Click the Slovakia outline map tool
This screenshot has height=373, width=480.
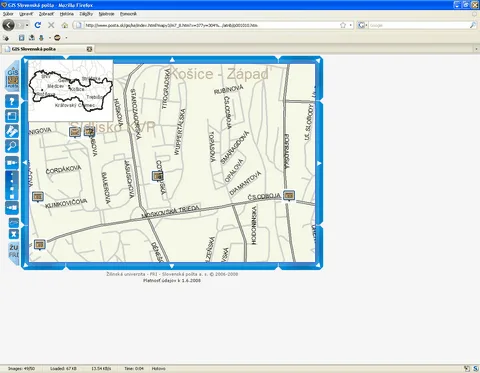click(14, 222)
